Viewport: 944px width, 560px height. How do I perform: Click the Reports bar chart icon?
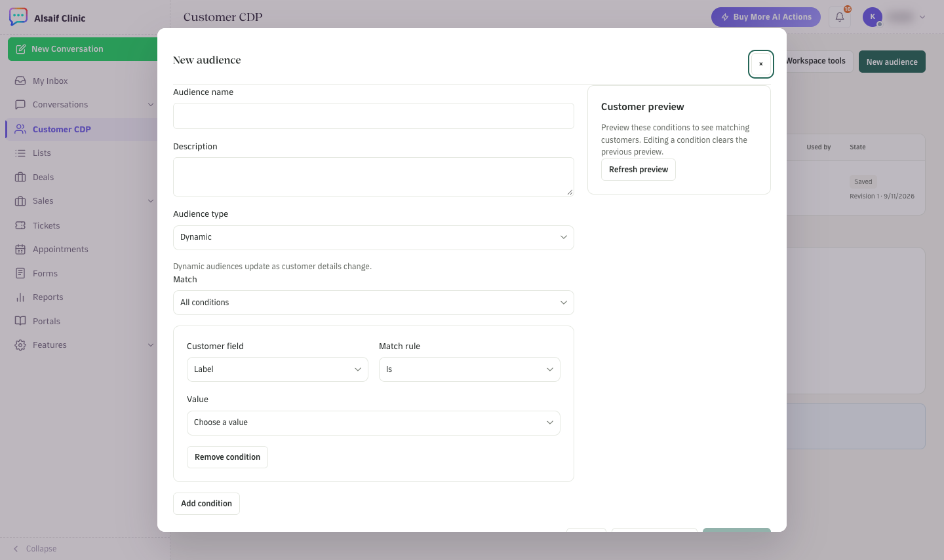20,297
